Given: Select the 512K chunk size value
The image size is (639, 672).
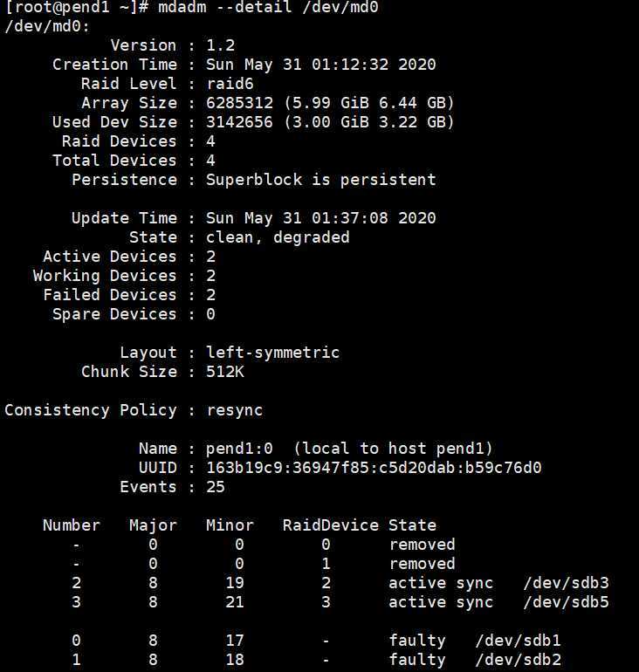Looking at the screenshot, I should click(x=225, y=372).
